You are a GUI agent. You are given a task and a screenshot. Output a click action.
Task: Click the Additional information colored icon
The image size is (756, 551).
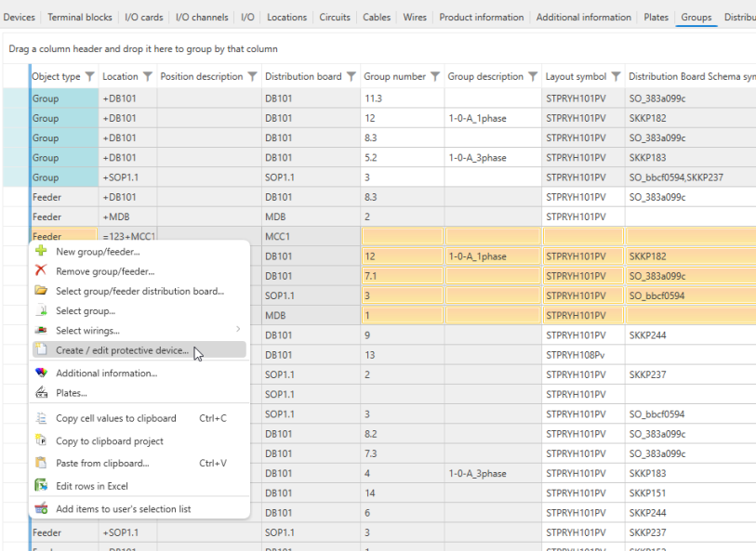click(x=40, y=374)
